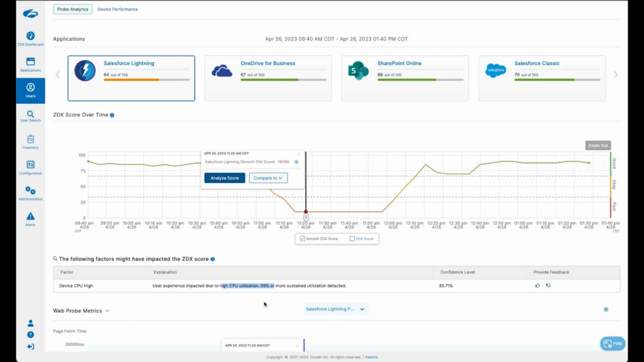644x362 pixels.
Task: Click the chart timeline slider handle
Action: [306, 217]
